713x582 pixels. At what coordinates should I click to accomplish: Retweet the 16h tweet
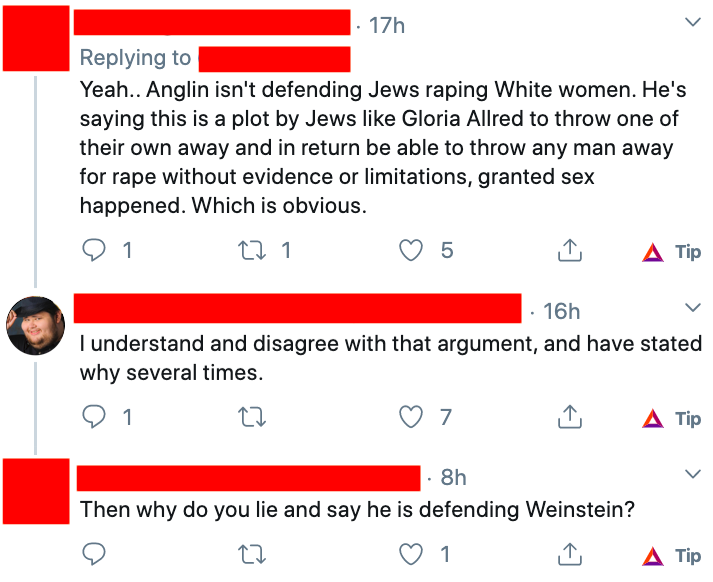tap(253, 418)
